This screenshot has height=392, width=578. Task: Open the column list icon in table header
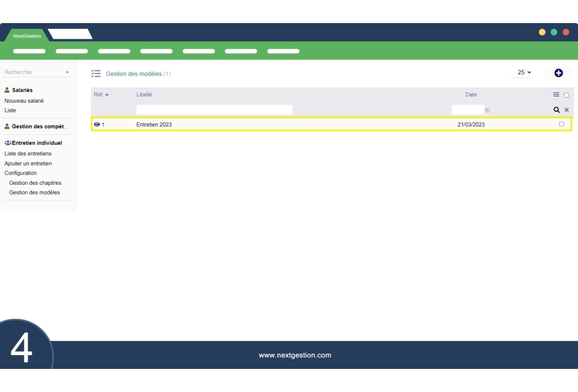click(556, 95)
